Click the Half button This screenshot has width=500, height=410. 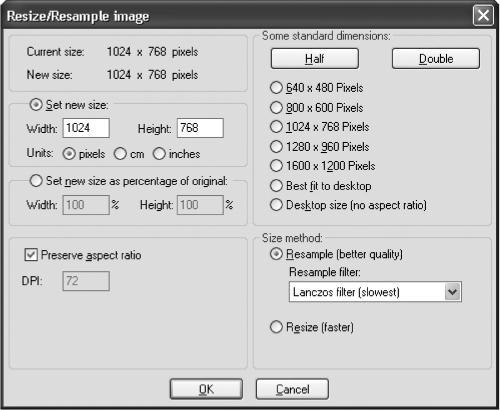pyautogui.click(x=315, y=59)
